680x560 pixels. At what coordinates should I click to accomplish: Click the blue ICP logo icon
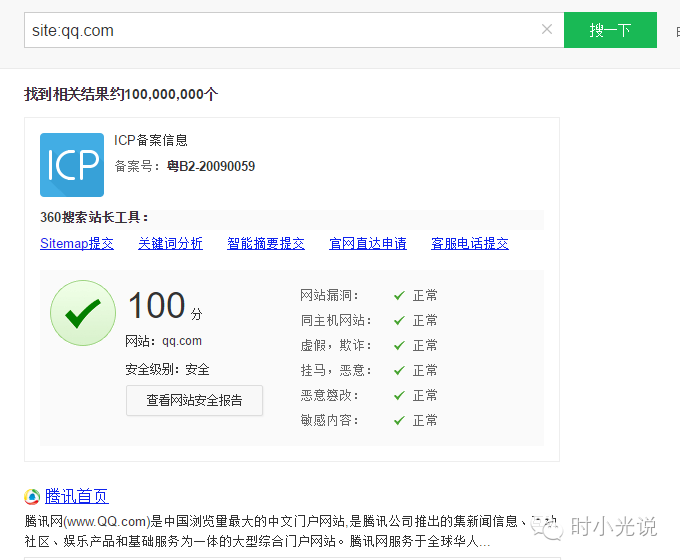[72, 165]
